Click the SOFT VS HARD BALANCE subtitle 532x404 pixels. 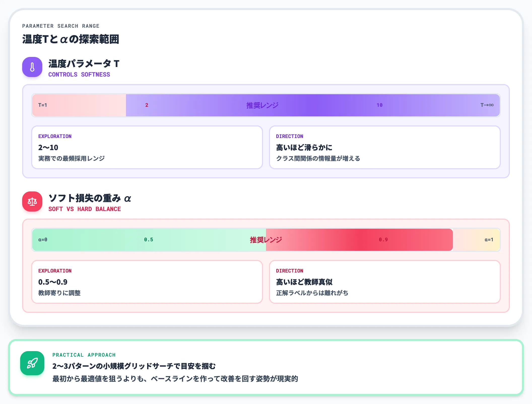(85, 209)
